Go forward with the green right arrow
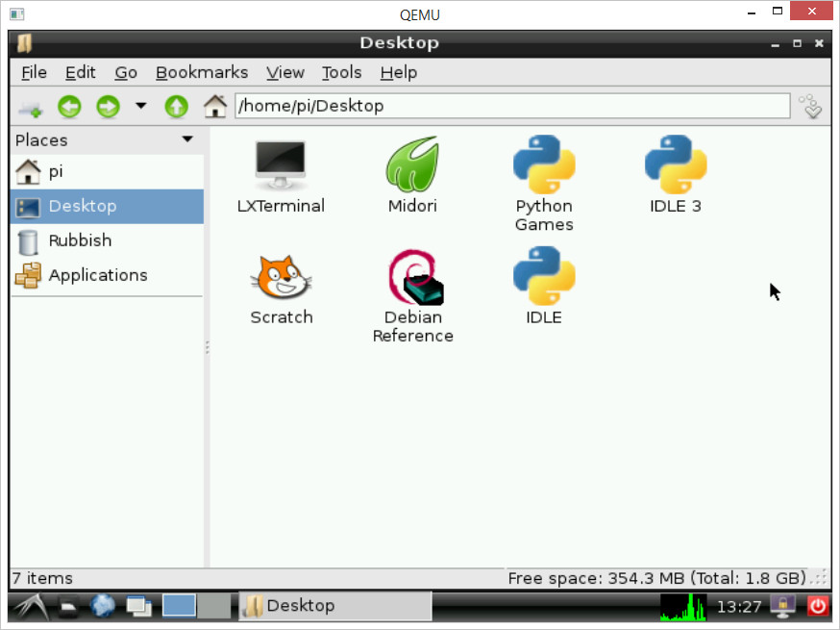 pos(109,107)
